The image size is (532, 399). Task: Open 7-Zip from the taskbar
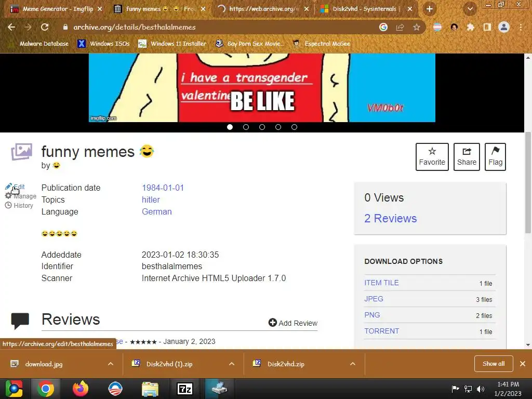click(x=185, y=389)
